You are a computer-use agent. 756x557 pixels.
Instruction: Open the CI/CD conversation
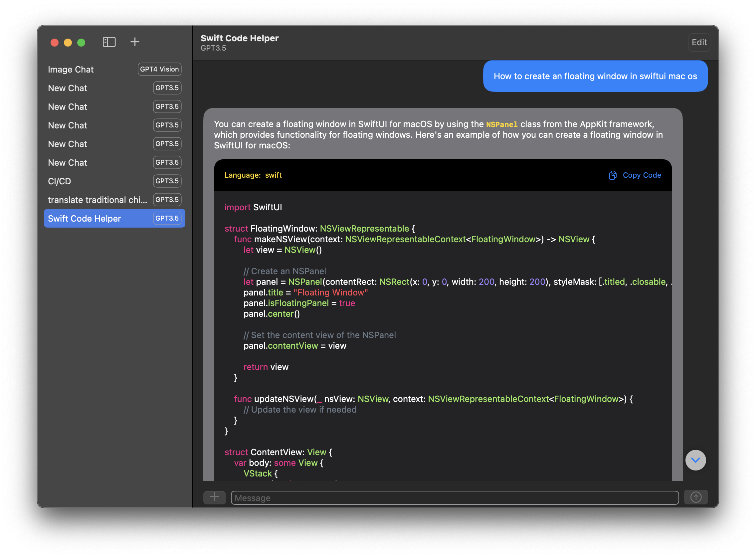114,181
